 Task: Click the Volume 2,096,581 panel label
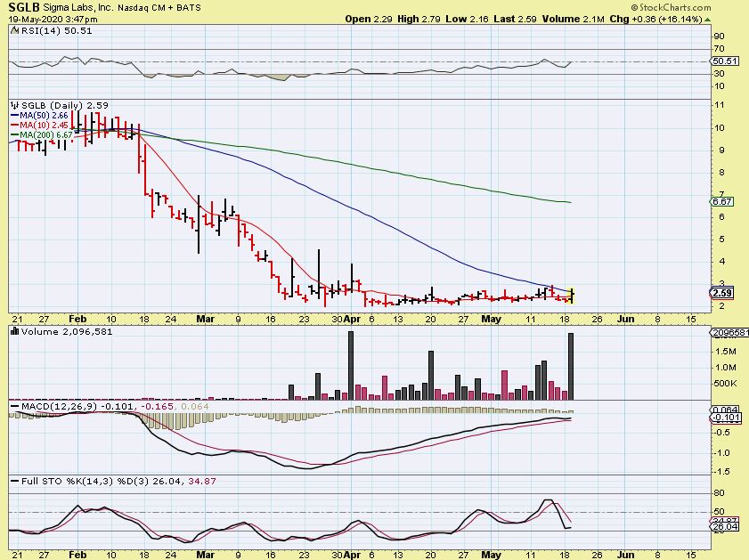[x=67, y=331]
